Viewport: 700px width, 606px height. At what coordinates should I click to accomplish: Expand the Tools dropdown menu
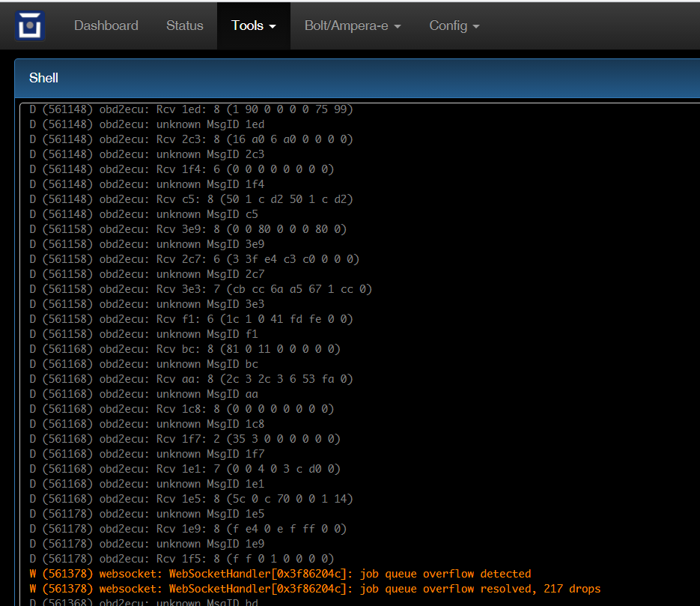[x=254, y=25]
